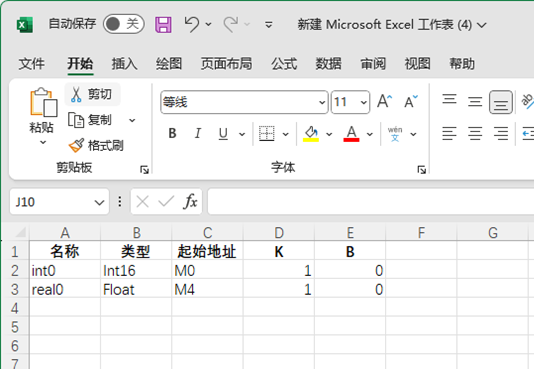Expand phonetic guide dropdown
This screenshot has width=534, height=369.
pos(413,134)
